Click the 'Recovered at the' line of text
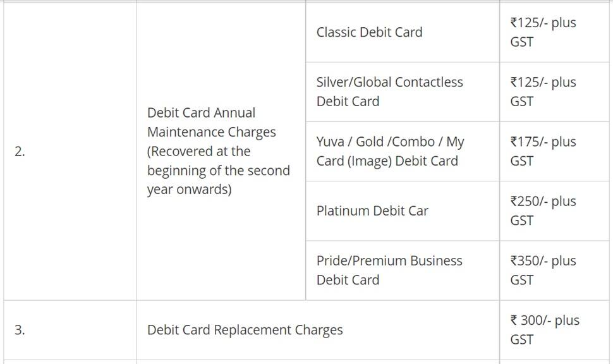The height and width of the screenshot is (364, 613). coord(198,151)
